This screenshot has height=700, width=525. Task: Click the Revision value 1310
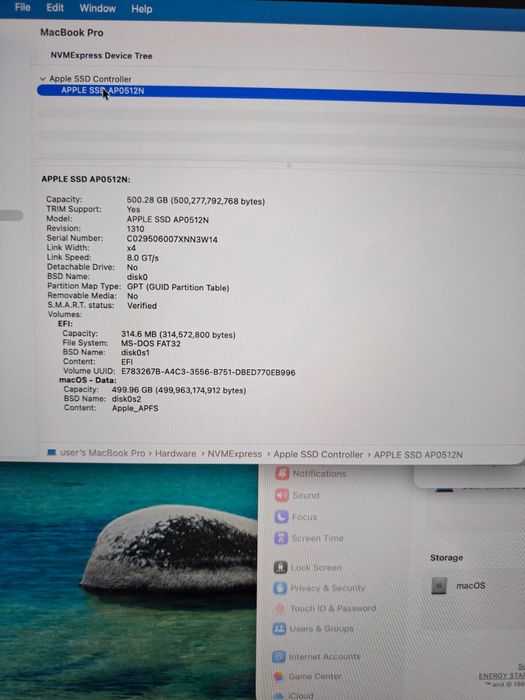[x=135, y=229]
